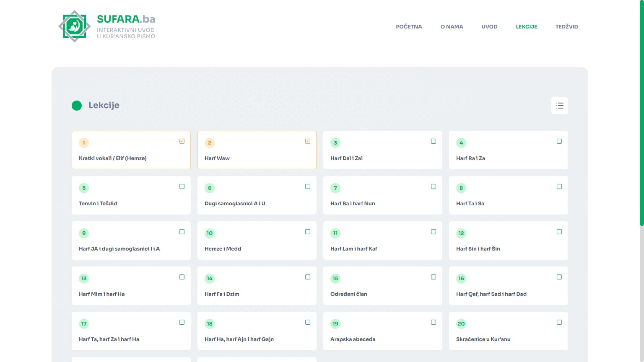
Task: Mark Harf Dal i Zal as completed
Action: pos(434,141)
